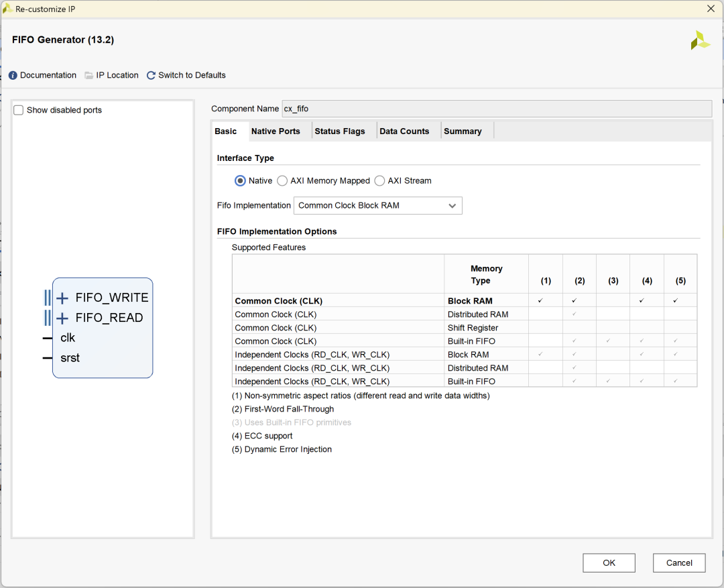
Task: View the Summary tab
Action: [463, 131]
